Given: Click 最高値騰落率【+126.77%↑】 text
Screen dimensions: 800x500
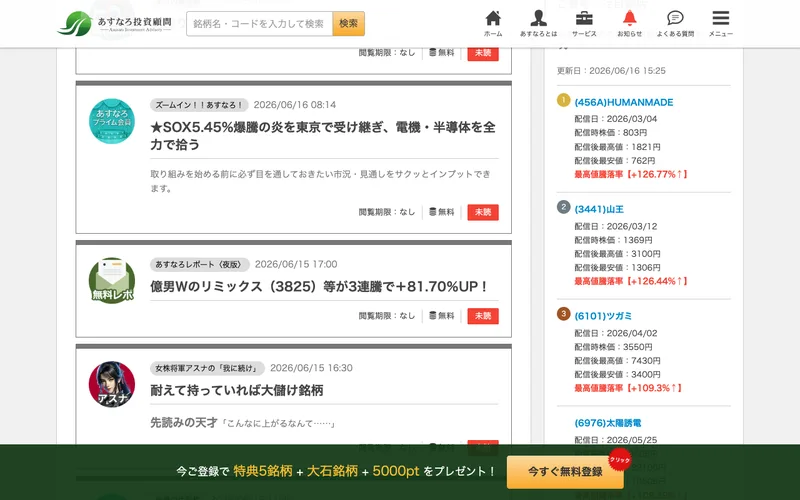Looking at the screenshot, I should (631, 174).
